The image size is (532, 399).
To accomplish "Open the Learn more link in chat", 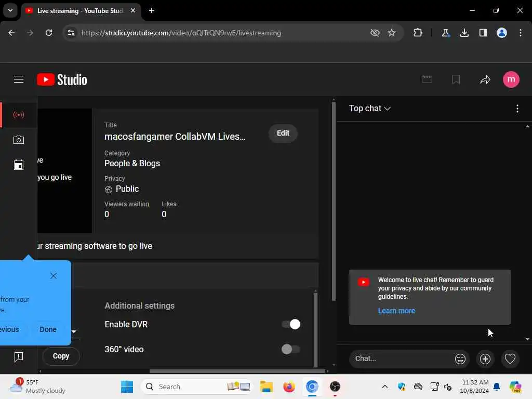I will tap(396, 311).
